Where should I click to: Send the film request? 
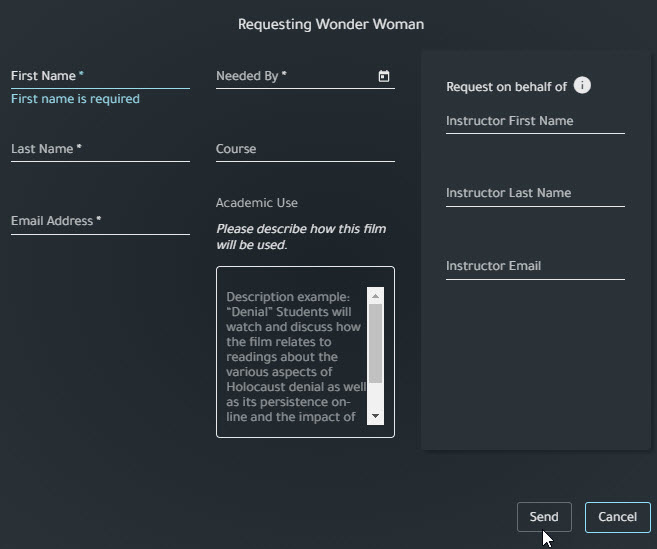click(544, 517)
